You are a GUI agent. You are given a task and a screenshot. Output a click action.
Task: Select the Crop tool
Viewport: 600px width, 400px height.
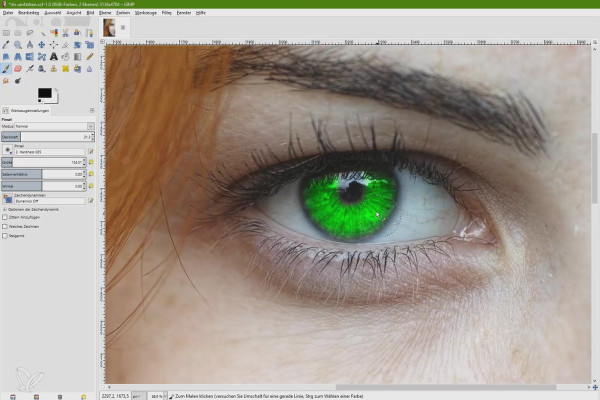(65, 45)
